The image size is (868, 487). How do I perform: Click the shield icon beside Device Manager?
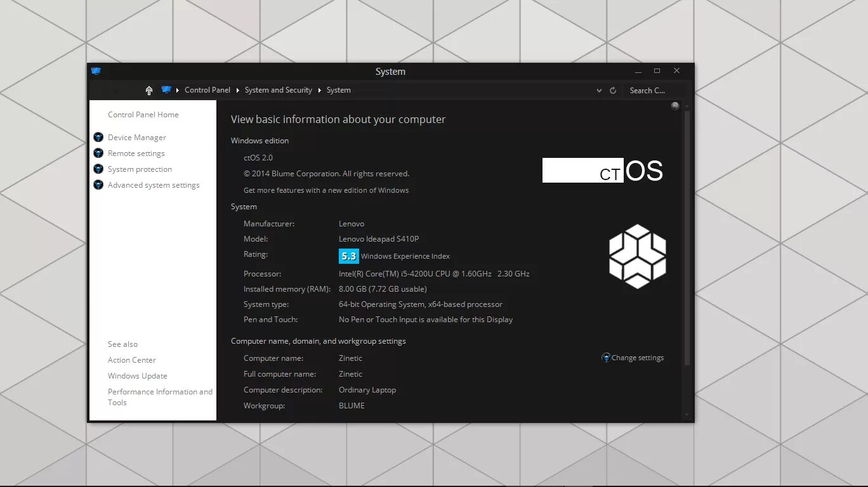98,137
